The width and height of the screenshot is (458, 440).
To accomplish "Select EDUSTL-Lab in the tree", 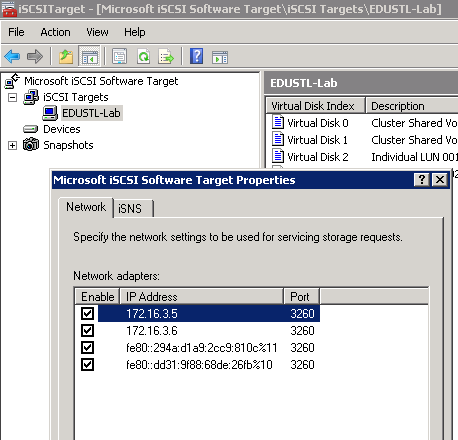I will coord(91,113).
